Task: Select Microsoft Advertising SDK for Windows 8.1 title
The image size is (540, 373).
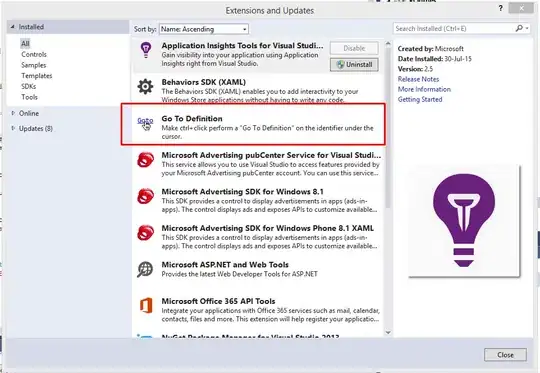Action: coord(242,191)
